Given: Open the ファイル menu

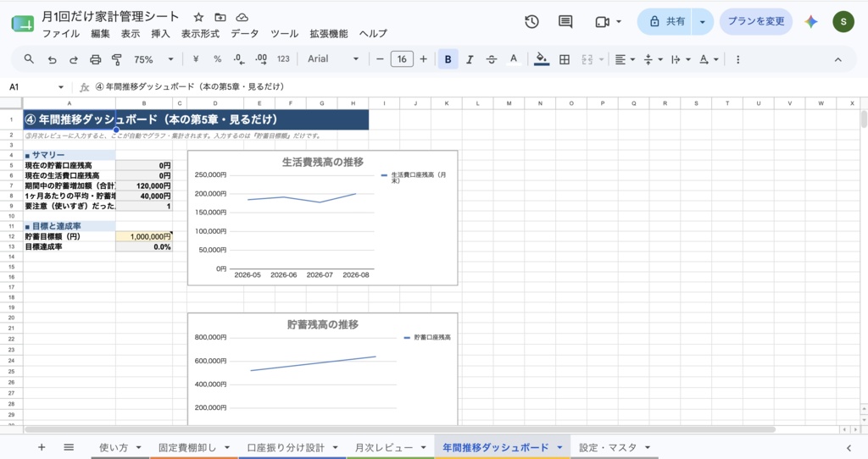Looking at the screenshot, I should 61,34.
